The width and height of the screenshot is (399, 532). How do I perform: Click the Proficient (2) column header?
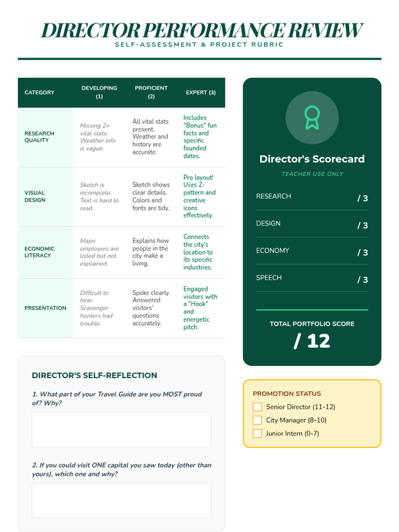tap(151, 92)
